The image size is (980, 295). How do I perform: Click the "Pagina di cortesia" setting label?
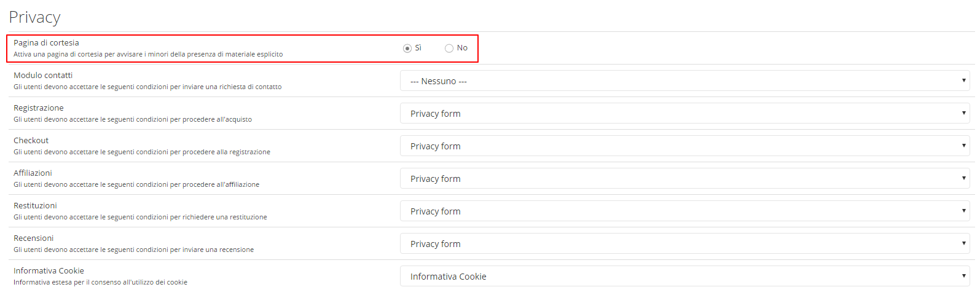pyautogui.click(x=46, y=42)
